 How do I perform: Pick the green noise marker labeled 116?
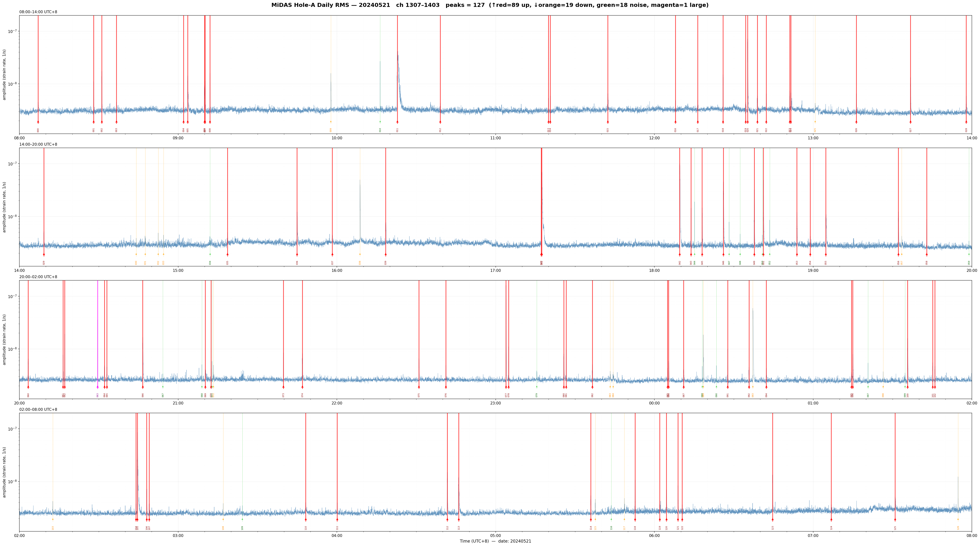(x=611, y=519)
